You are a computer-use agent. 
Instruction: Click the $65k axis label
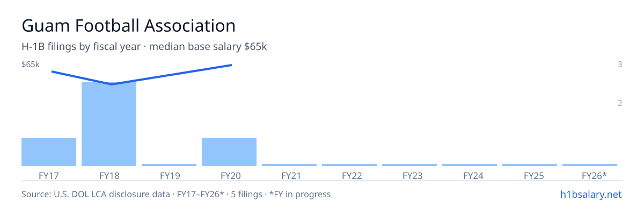pos(31,64)
